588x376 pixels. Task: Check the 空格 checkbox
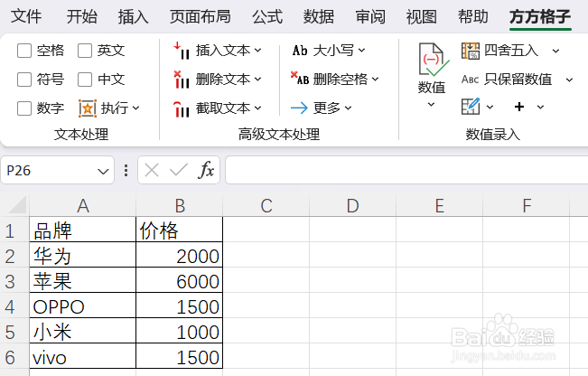tap(24, 51)
